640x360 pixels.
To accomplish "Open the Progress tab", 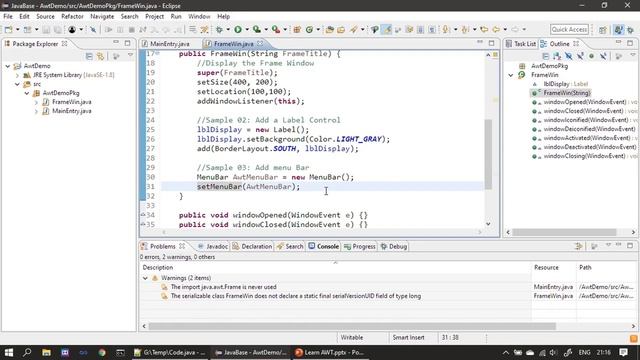I will [359, 247].
